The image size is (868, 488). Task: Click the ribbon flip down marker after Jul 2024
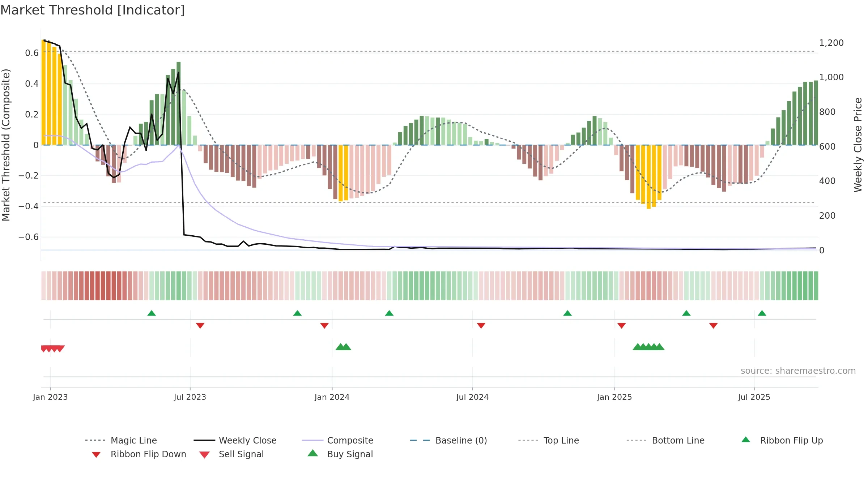481,326
